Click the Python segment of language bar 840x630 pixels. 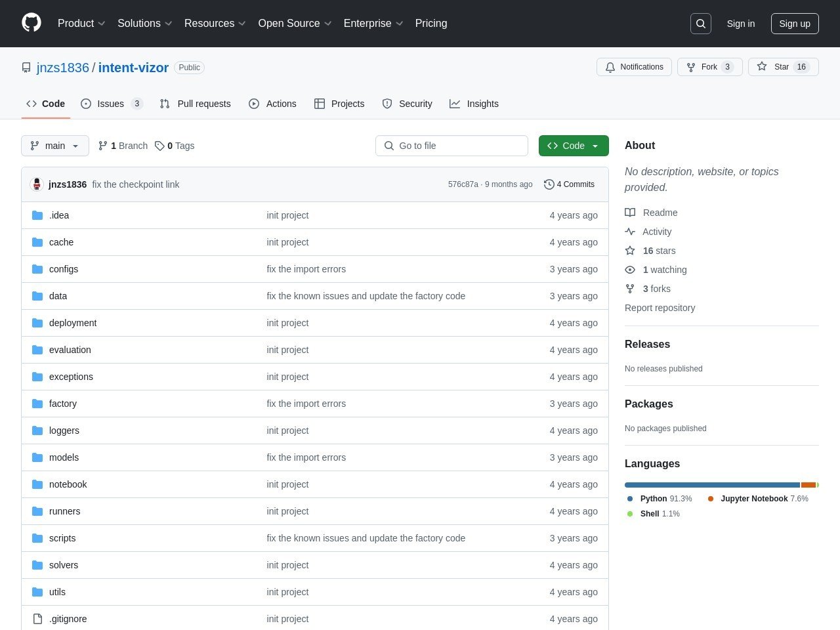click(x=712, y=485)
